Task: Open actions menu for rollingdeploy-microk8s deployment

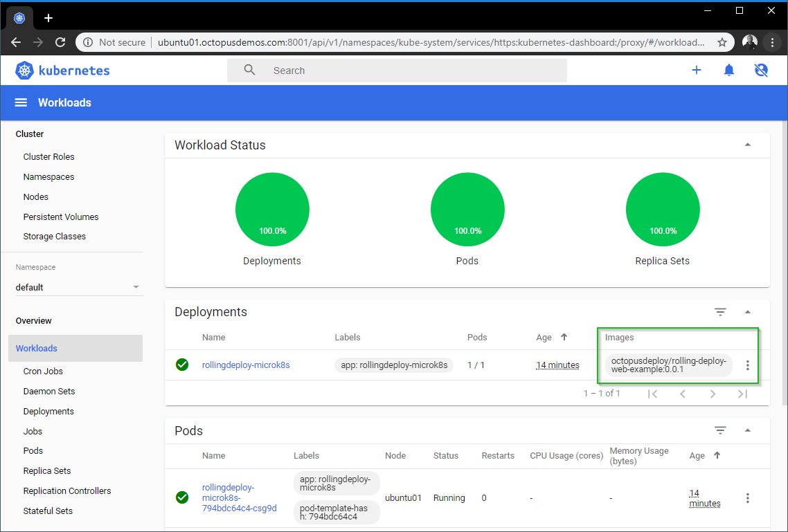Action: (x=747, y=365)
